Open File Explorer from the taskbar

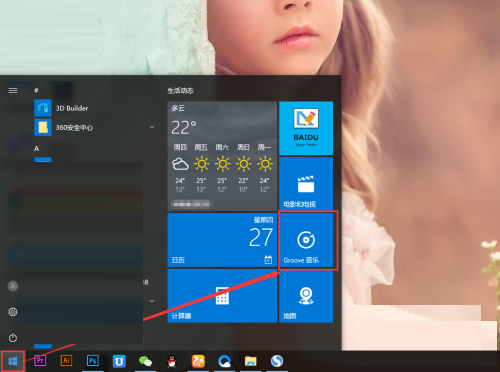pos(251,361)
